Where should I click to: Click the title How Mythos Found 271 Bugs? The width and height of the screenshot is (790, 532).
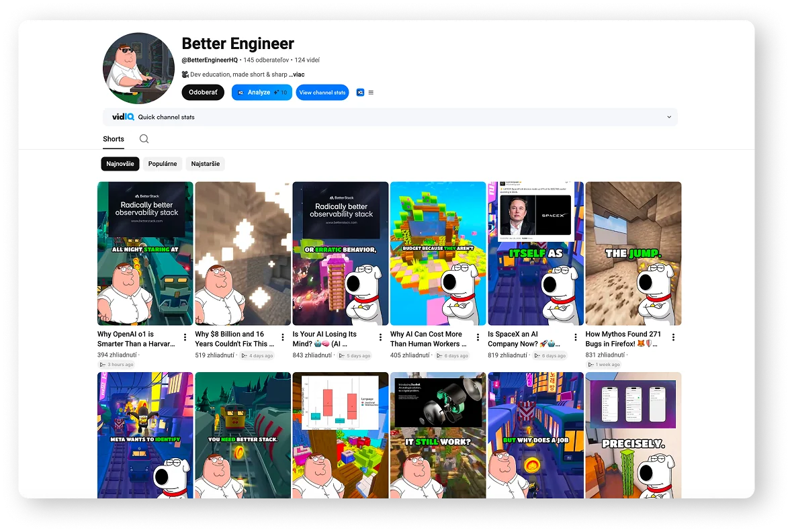tap(623, 339)
